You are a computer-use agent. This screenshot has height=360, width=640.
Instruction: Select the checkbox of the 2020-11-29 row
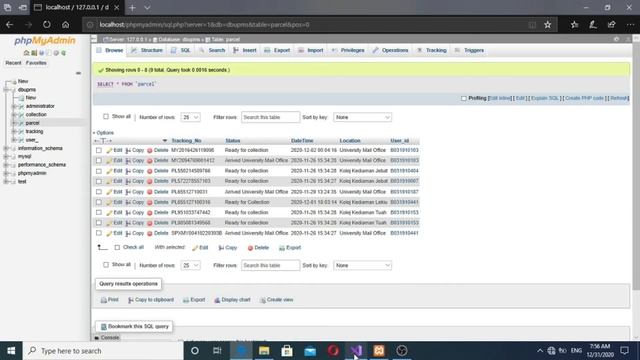(x=99, y=192)
